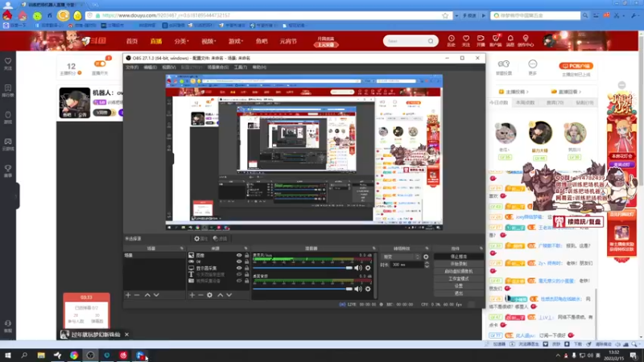This screenshot has width=644, height=362.
Task: Adjust microphone volume slider in mixer
Action: 303,268
